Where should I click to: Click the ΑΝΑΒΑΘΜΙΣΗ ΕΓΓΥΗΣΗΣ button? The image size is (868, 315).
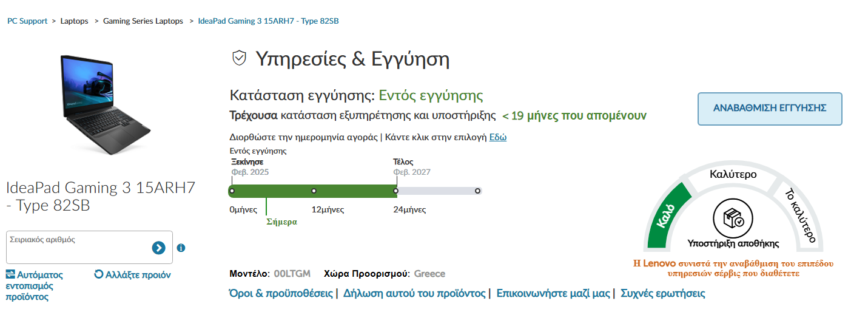tap(770, 109)
